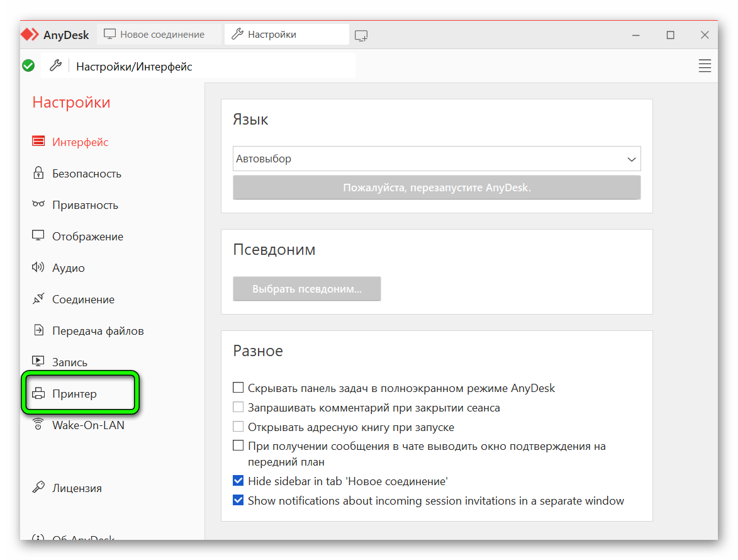Toggle Открывать адресную книгу при запуске
Image resolution: width=738 pixels, height=560 pixels.
[238, 427]
